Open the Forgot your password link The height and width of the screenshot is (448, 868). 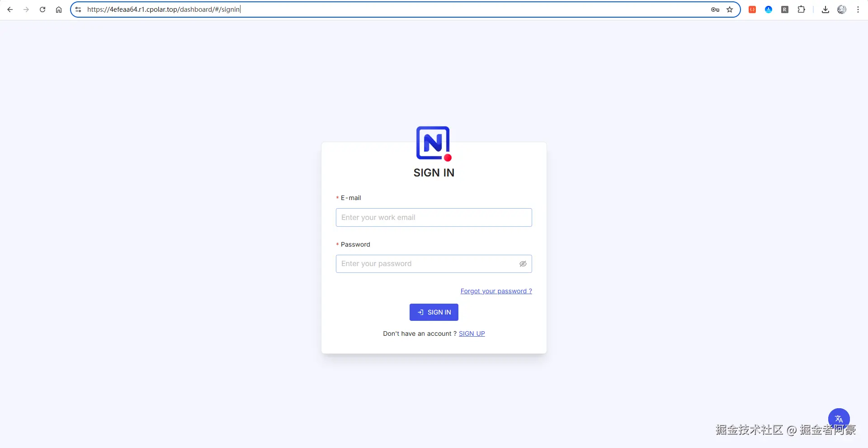pos(496,291)
